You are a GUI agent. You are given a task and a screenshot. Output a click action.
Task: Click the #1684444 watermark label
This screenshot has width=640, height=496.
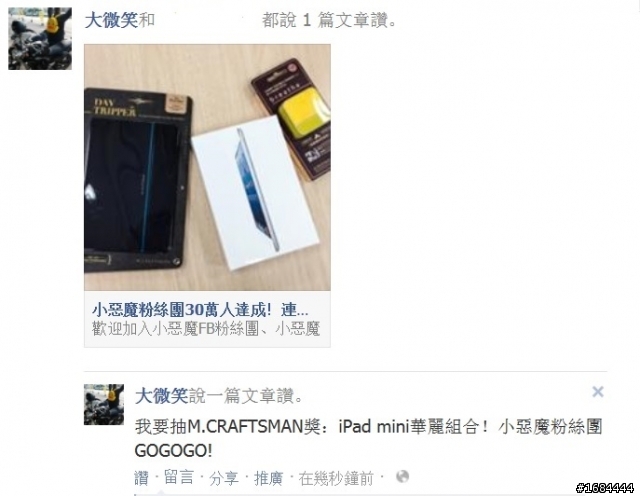tap(605, 487)
